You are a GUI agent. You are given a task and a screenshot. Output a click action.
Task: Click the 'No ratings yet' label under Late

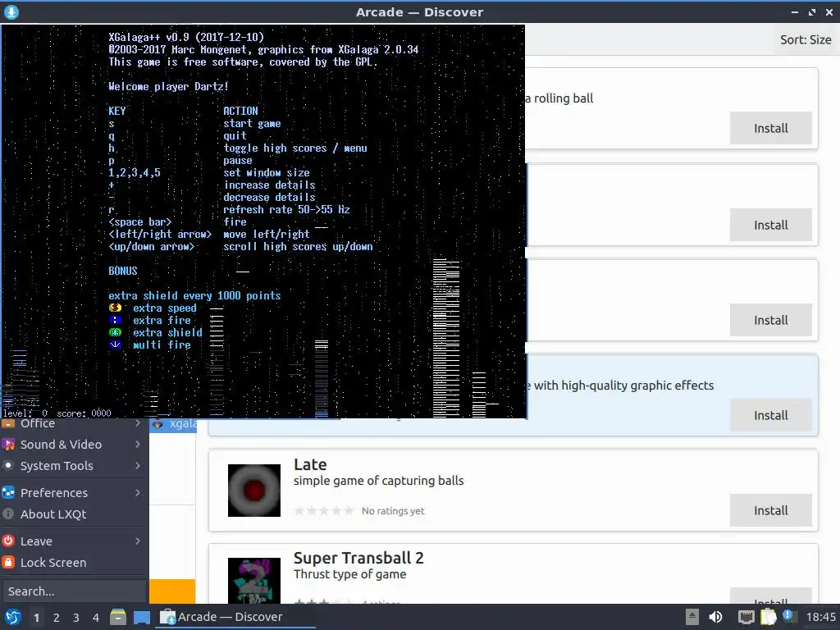coord(393,511)
